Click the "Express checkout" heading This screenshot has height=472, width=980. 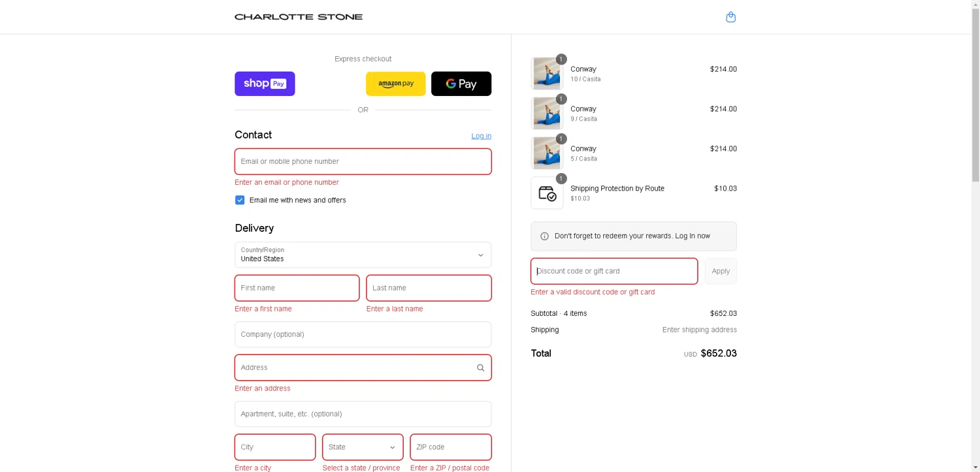click(363, 59)
